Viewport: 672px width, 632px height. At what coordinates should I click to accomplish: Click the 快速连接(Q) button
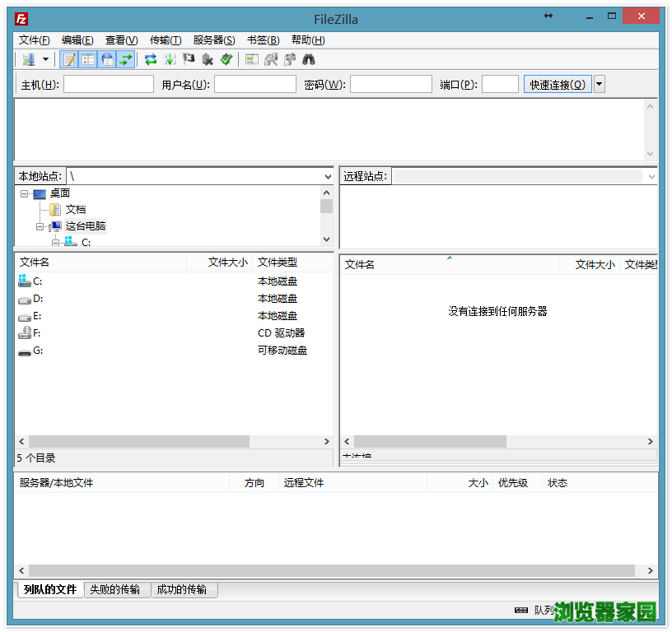pyautogui.click(x=558, y=84)
